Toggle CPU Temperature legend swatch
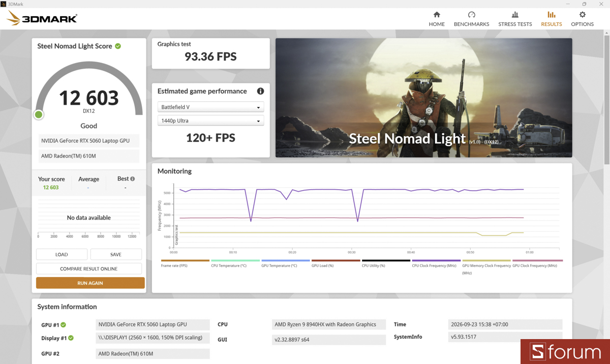Viewport: 610px width, 364px height. point(235,260)
